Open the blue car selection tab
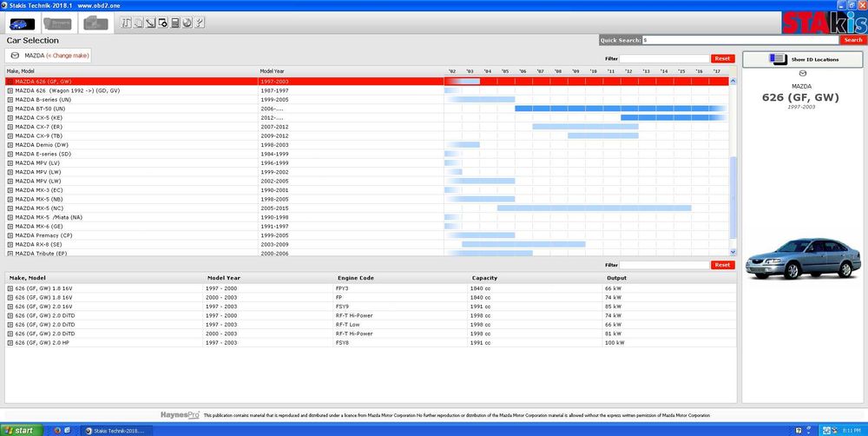Screen dimensions: 868x436 [23, 23]
